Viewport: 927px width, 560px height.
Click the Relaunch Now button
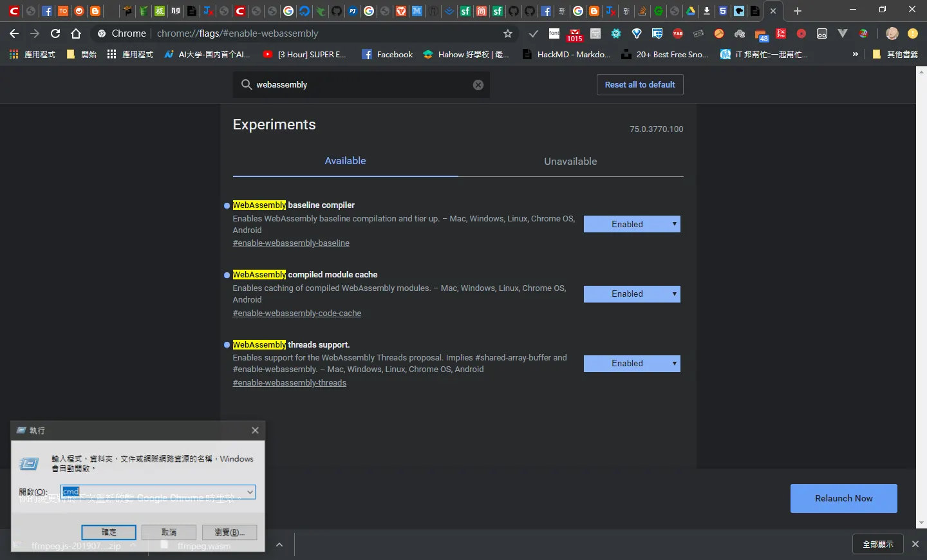(844, 498)
